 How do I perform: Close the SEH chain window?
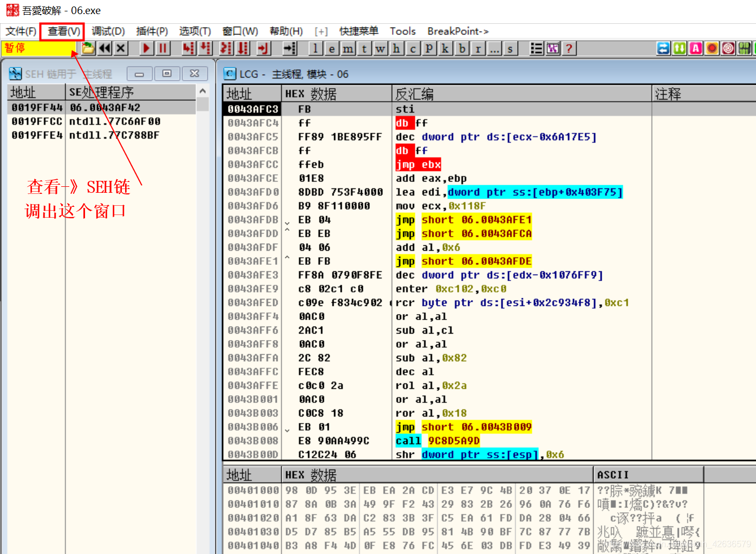[x=194, y=74]
